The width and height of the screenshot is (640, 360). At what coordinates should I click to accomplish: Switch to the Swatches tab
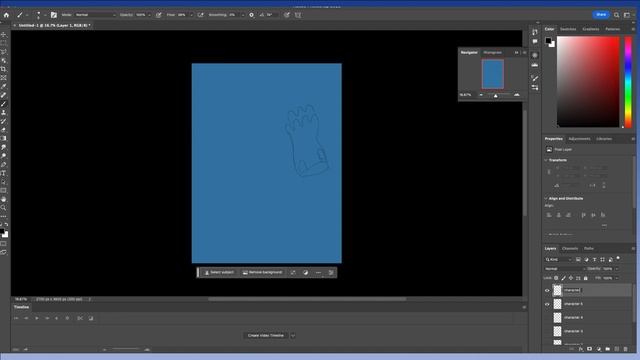click(x=568, y=29)
